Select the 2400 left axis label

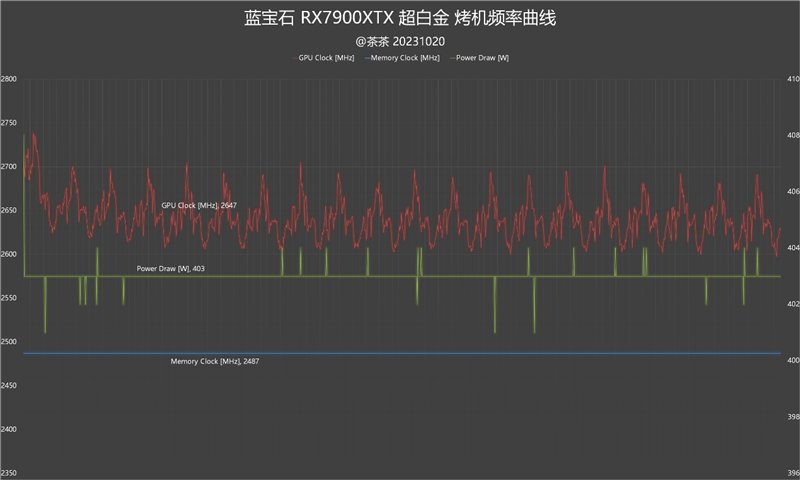(9, 429)
